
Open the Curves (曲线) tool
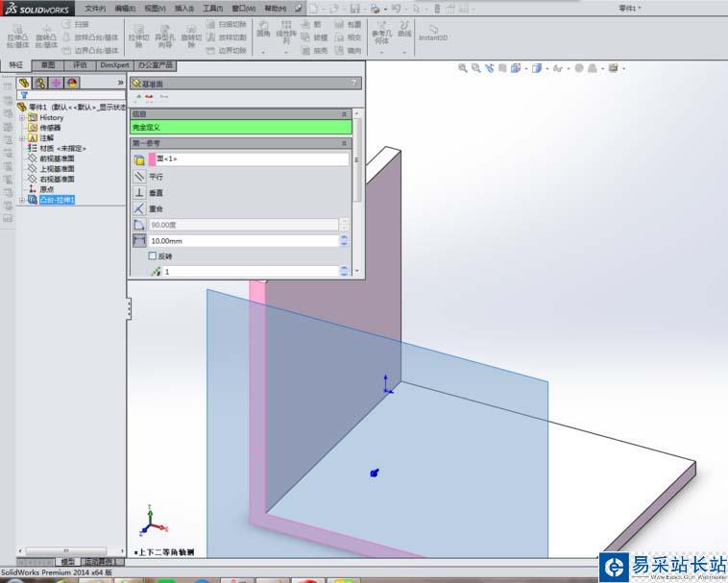point(404,28)
